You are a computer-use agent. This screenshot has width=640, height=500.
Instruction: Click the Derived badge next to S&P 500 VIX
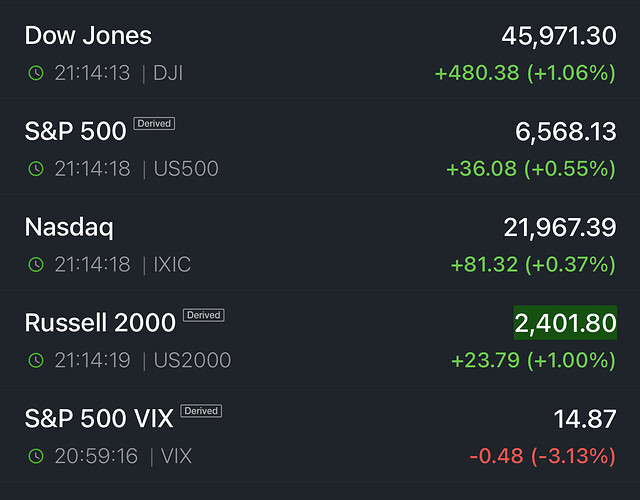pos(201,411)
